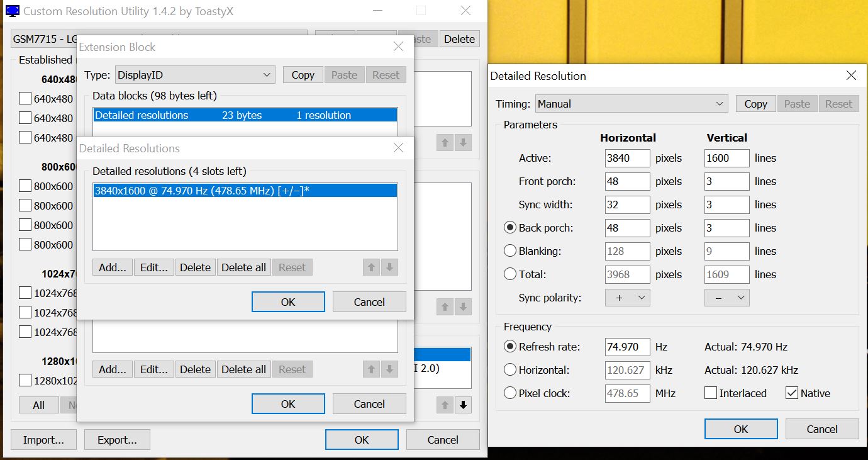Click the Export... button
Viewport: 868px width, 460px height.
[117, 440]
